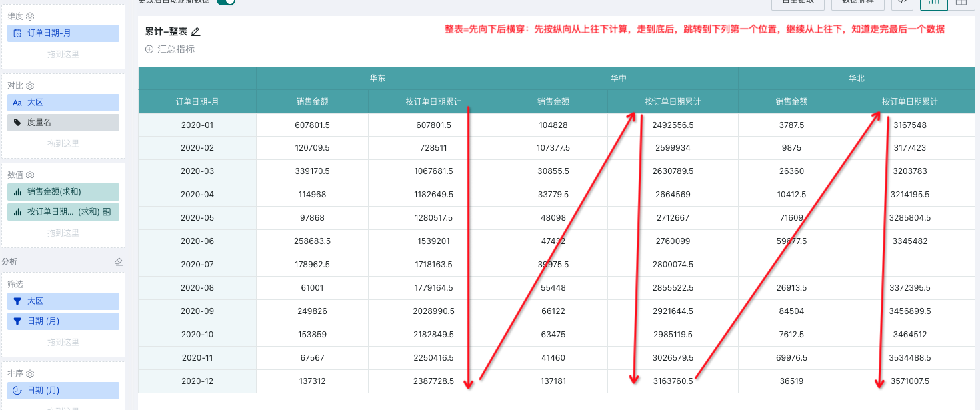Open the 日期 (月) sort field pill
Viewport: 980px width, 410px height.
click(x=63, y=391)
